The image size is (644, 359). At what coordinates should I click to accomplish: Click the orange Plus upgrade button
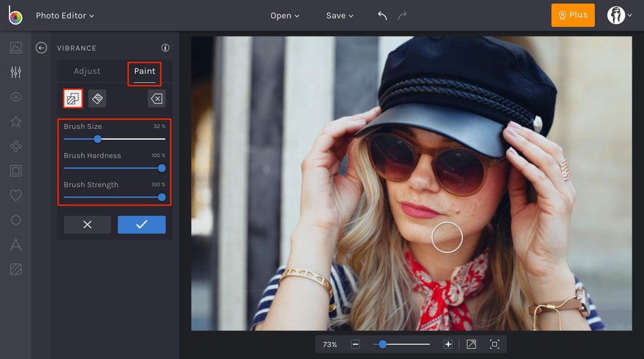coord(572,15)
